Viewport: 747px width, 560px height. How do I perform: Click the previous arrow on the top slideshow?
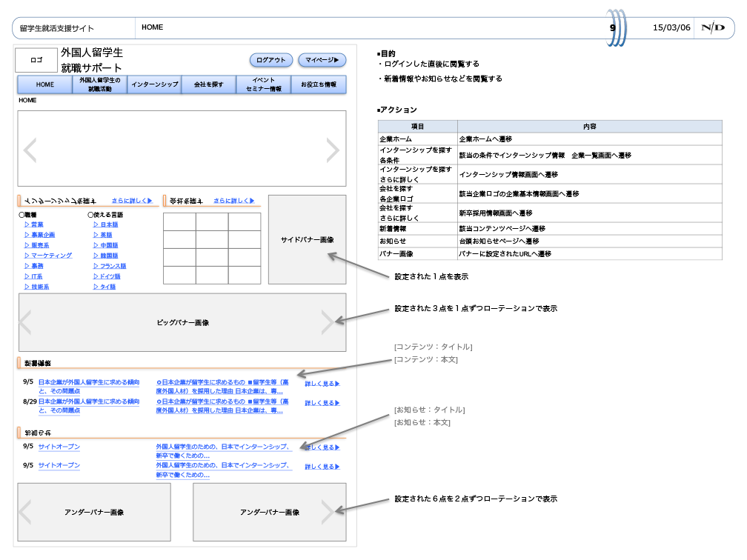point(30,150)
